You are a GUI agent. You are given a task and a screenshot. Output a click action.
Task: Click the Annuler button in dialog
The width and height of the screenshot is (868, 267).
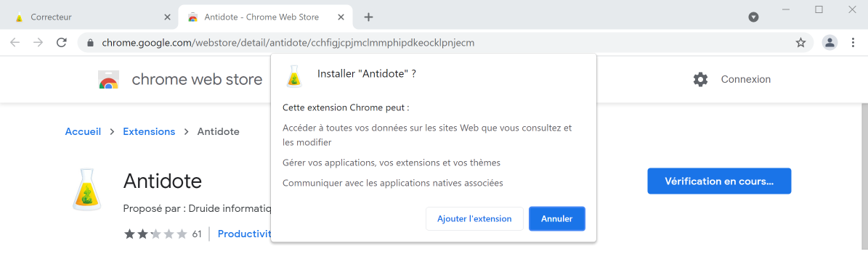point(557,218)
